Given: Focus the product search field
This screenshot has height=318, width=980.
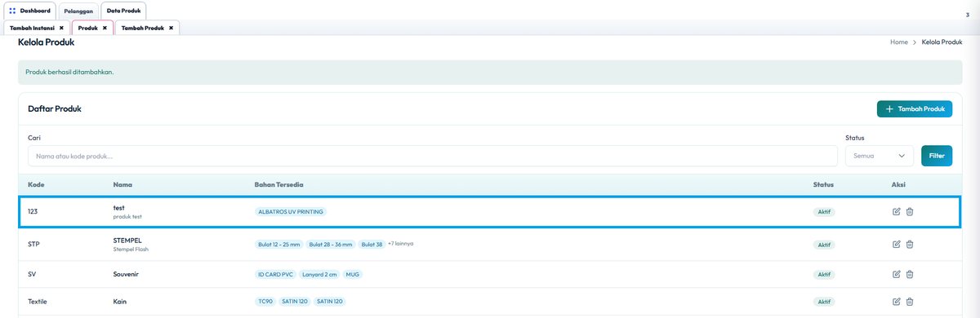Looking at the screenshot, I should [x=433, y=155].
